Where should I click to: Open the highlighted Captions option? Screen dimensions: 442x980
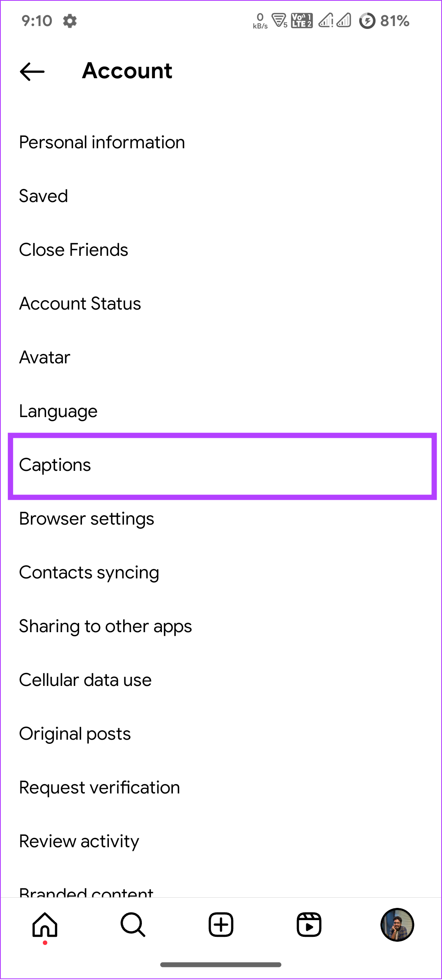[222, 466]
